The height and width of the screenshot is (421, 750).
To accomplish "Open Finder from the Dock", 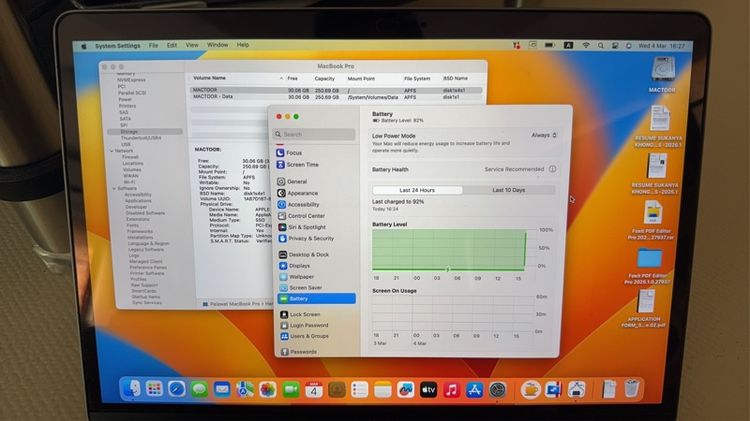I will (131, 389).
